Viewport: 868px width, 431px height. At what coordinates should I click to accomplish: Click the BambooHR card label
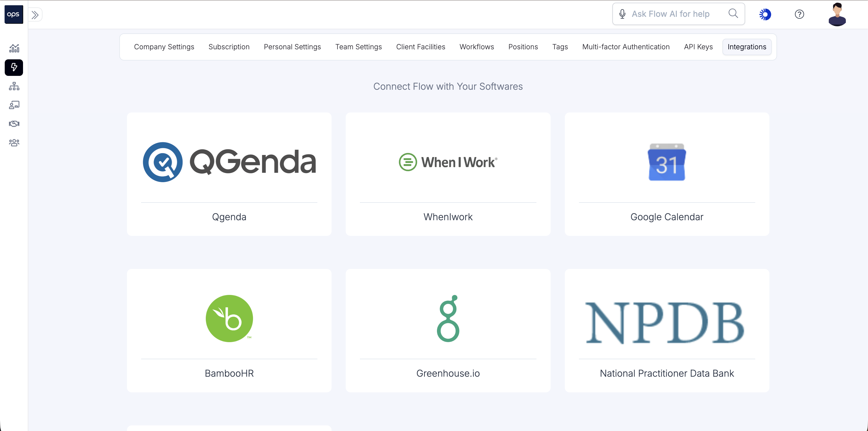[x=229, y=373]
